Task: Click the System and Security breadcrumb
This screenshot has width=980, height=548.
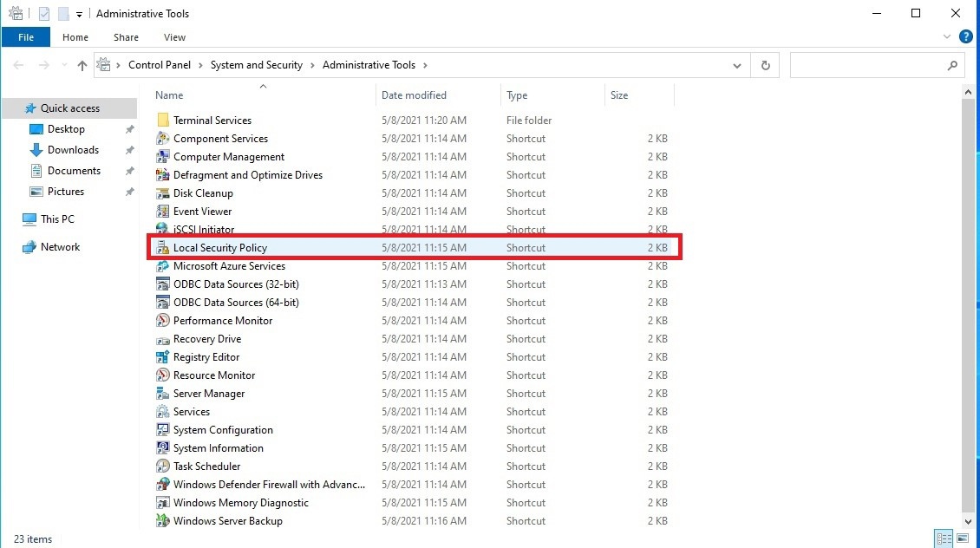Action: (256, 65)
